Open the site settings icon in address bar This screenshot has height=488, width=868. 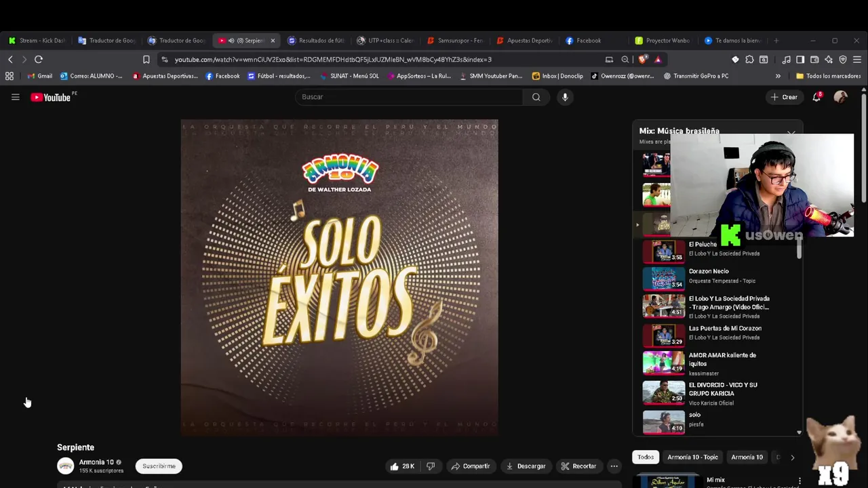pos(165,59)
